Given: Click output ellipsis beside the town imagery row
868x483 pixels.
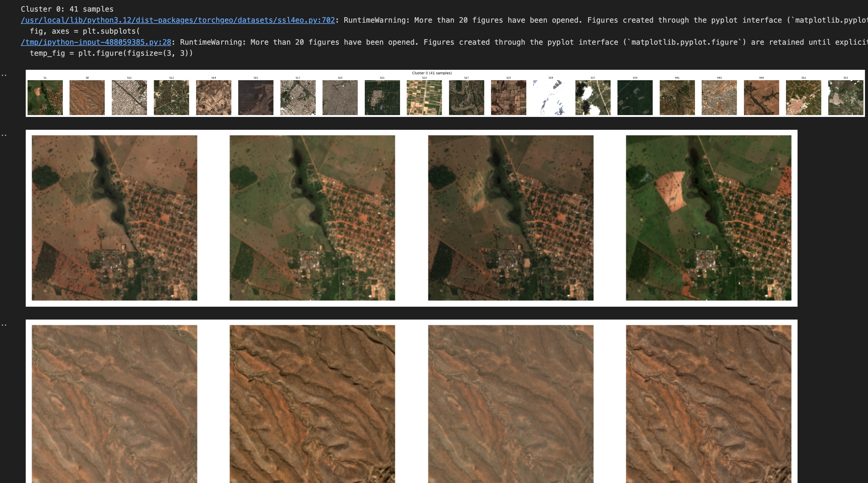Looking at the screenshot, I should [4, 135].
